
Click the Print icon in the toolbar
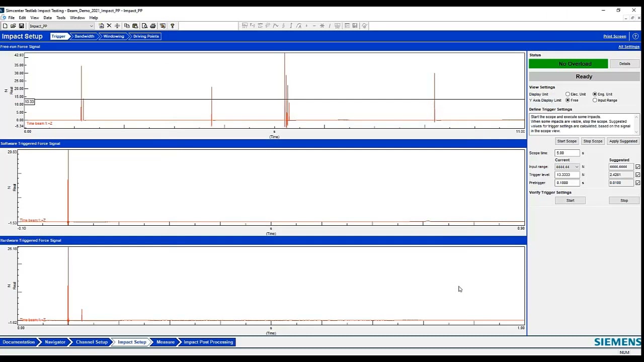click(x=153, y=26)
